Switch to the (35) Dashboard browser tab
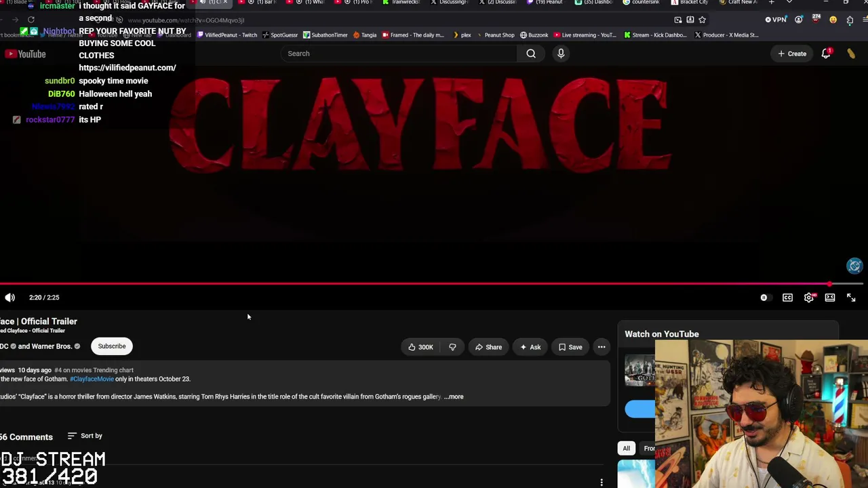This screenshot has height=488, width=868. (x=594, y=3)
